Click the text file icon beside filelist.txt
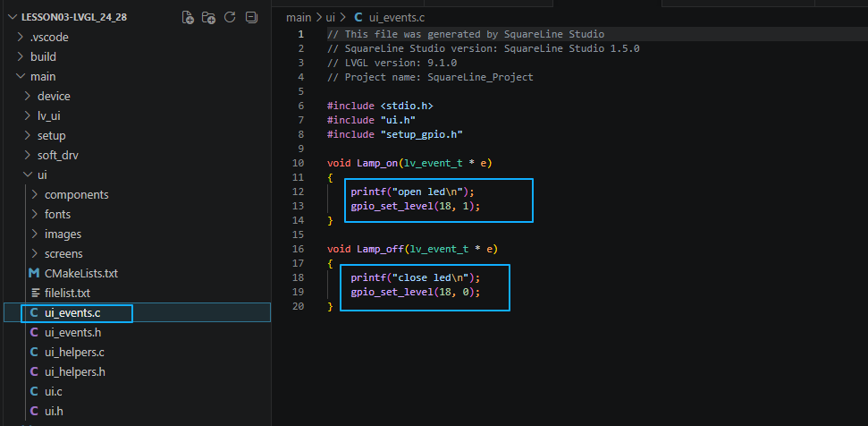 36,293
